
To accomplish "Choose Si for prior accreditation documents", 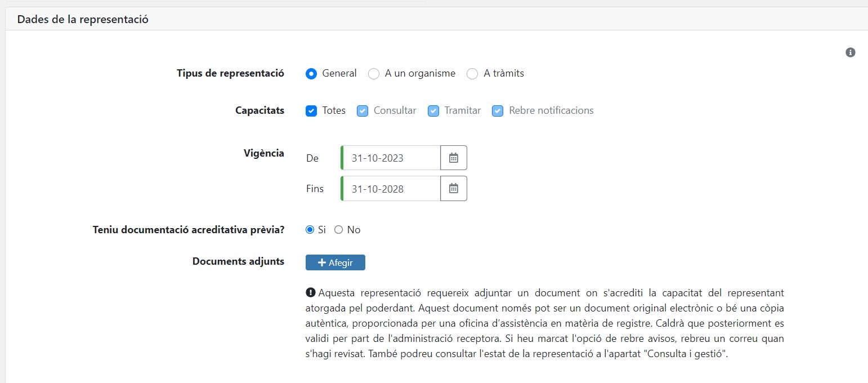I will [x=310, y=230].
